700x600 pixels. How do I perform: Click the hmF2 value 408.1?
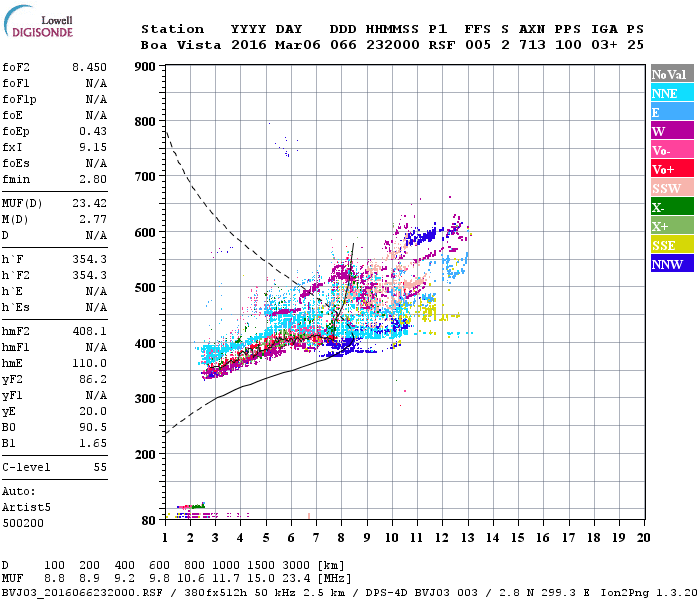89,331
